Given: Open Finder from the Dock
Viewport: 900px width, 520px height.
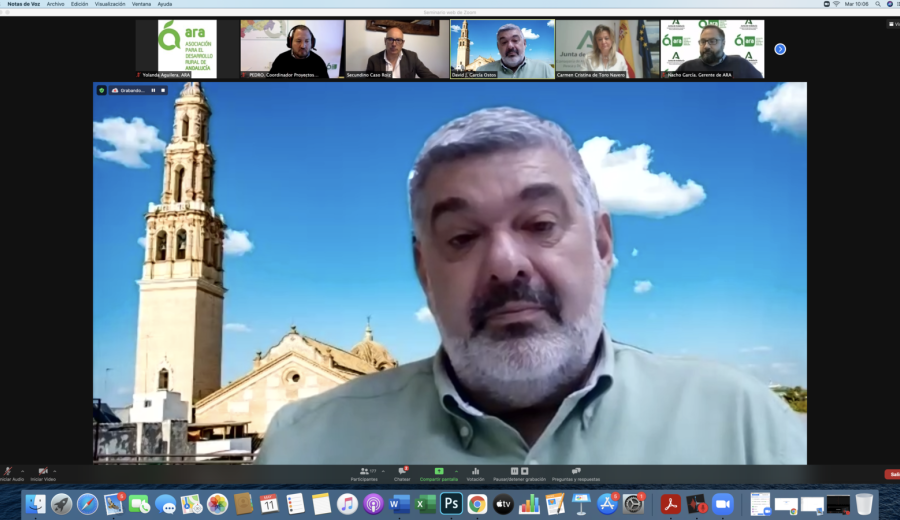Looking at the screenshot, I should click(x=35, y=505).
